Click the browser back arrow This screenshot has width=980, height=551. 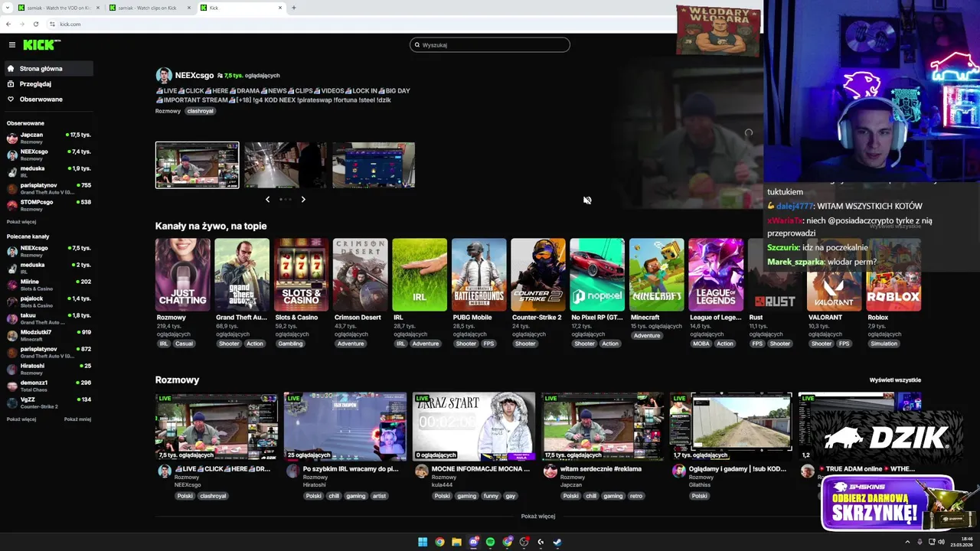(x=8, y=24)
